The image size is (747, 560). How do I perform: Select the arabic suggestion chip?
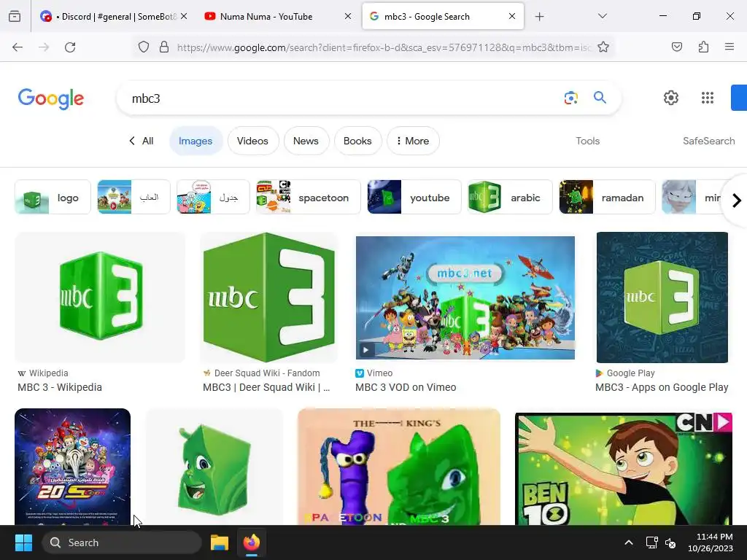point(510,197)
